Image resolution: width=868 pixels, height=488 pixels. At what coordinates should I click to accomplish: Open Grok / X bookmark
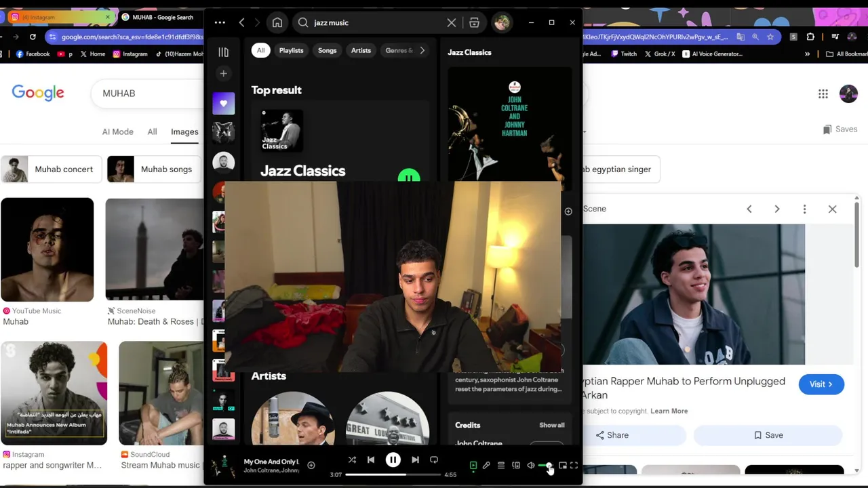pyautogui.click(x=660, y=54)
